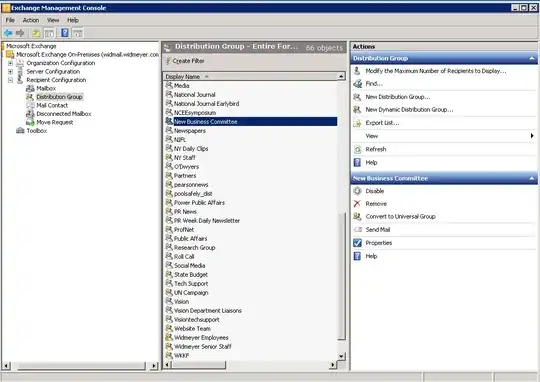The width and height of the screenshot is (540, 382).
Task: Click the Refresh action icon
Action: 357,149
